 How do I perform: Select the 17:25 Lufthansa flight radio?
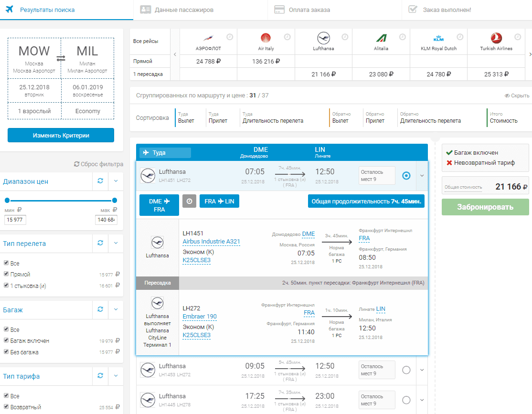pyautogui.click(x=406, y=400)
